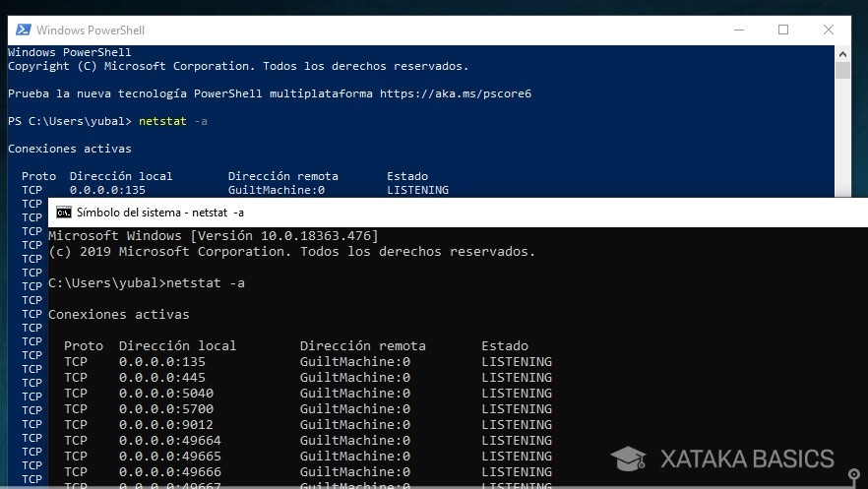Close the Windows PowerShell window
Image resolution: width=868 pixels, height=489 pixels.
(829, 30)
